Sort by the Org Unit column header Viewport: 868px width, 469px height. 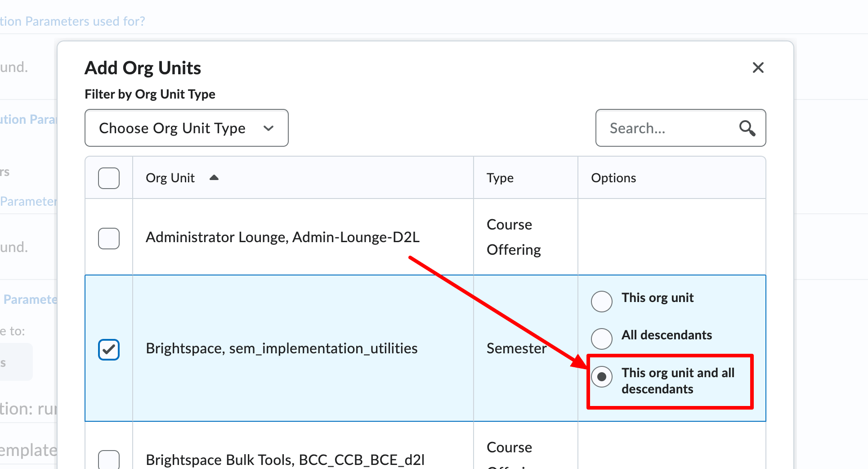pos(170,178)
